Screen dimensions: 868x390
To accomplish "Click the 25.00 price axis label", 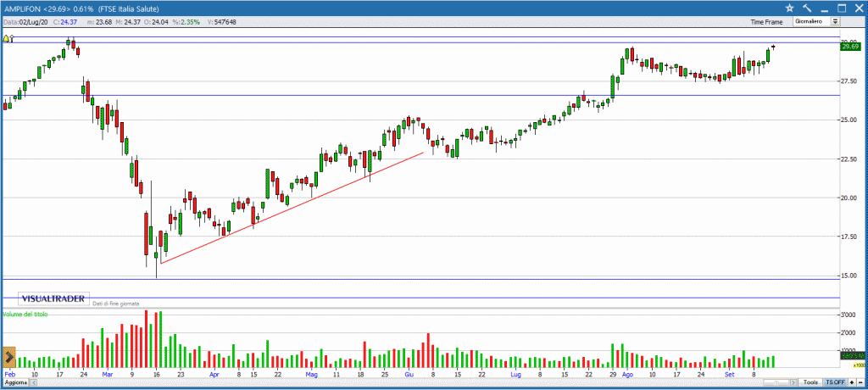I will [x=849, y=120].
